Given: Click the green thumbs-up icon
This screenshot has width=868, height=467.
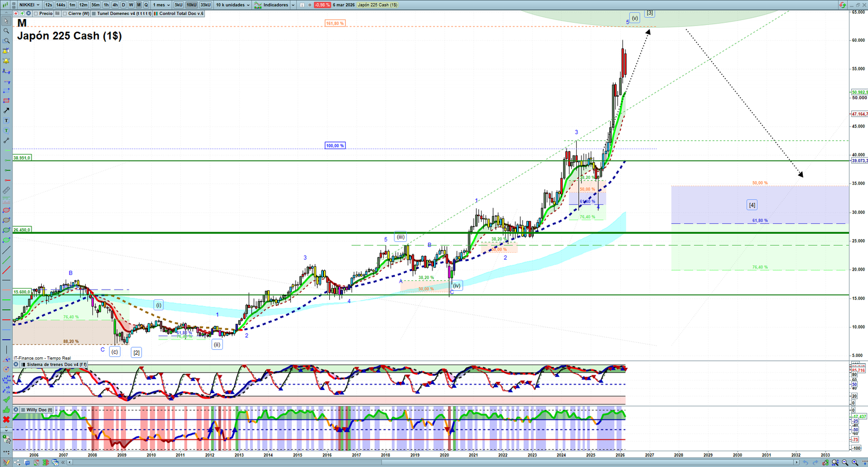Looking at the screenshot, I should pyautogui.click(x=7, y=410).
